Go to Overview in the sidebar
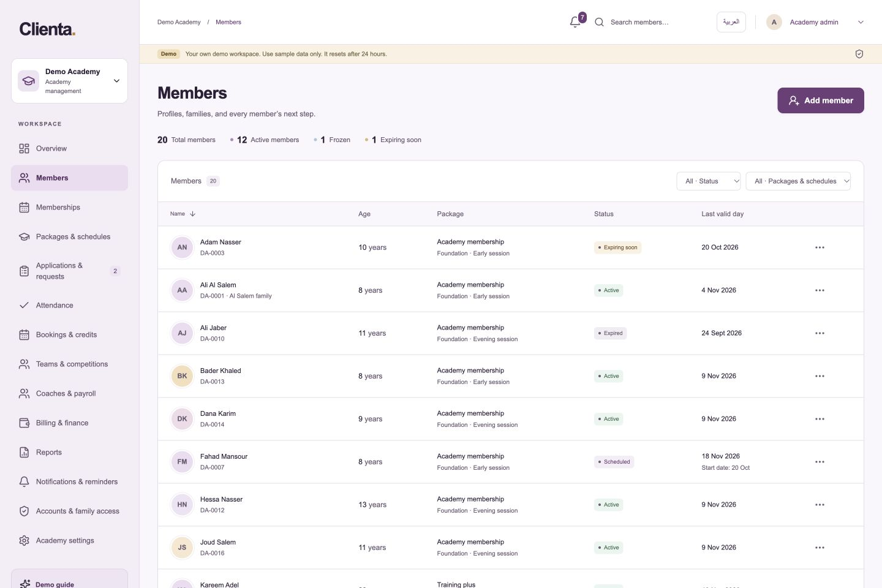This screenshot has width=882, height=588. (x=69, y=148)
